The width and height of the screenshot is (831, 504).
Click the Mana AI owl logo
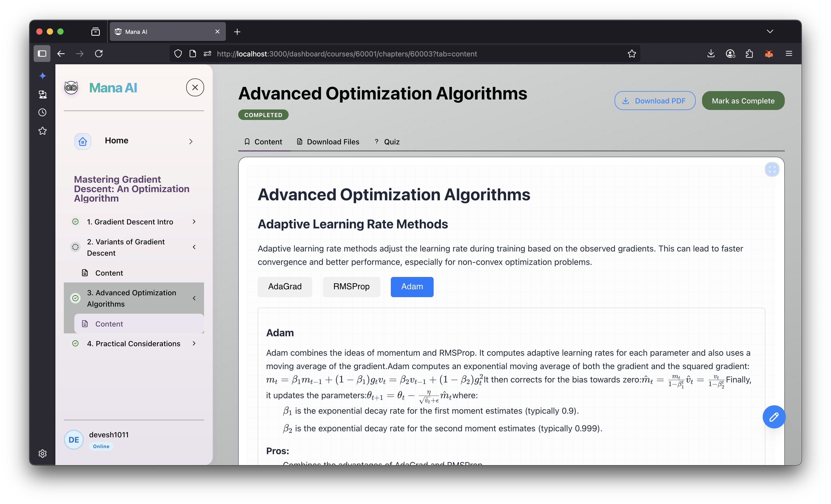click(x=71, y=88)
